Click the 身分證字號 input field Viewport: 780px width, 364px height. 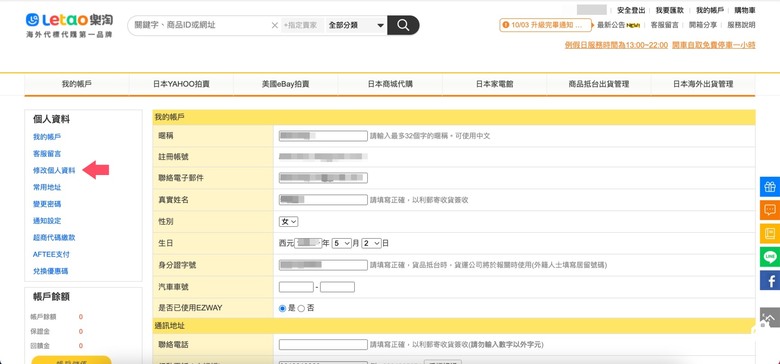point(323,265)
